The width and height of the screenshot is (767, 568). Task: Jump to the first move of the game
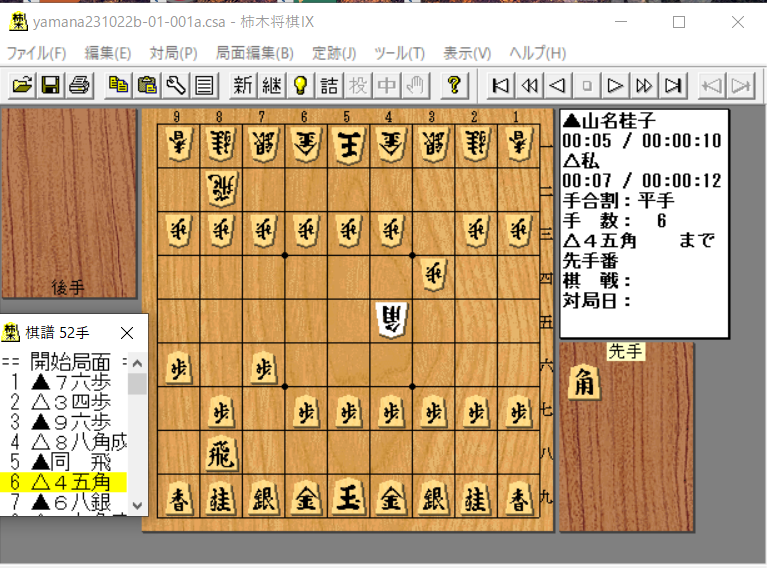pos(501,85)
